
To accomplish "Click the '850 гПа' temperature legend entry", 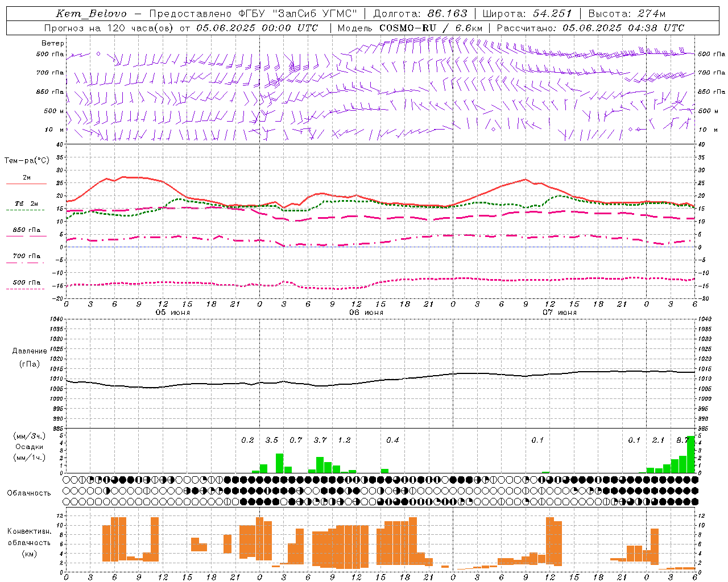I will coord(26,230).
